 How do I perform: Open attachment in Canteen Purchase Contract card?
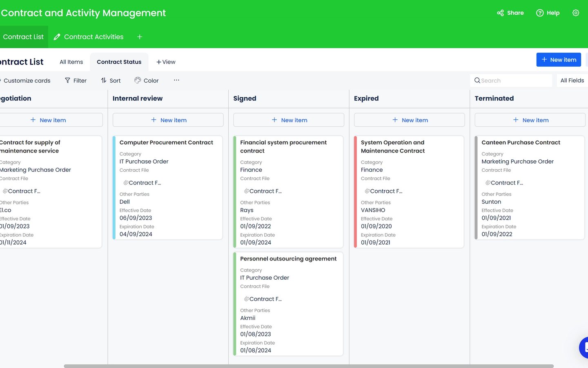coord(504,183)
